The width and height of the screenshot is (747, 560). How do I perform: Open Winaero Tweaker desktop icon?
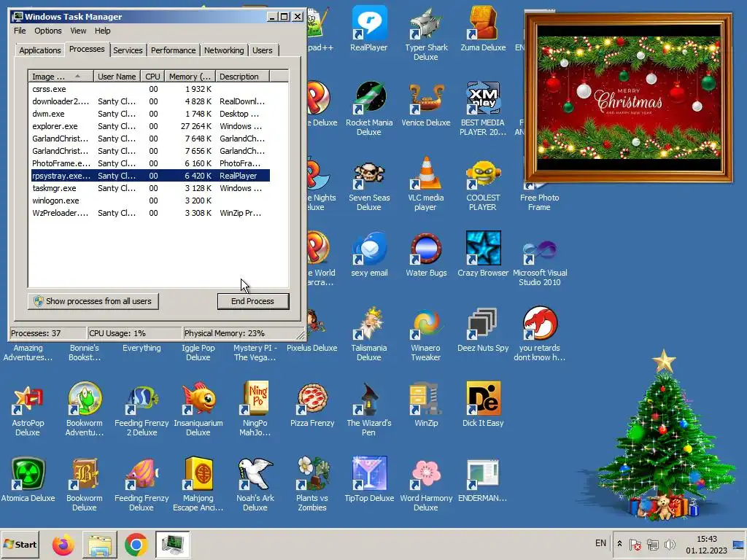pyautogui.click(x=426, y=334)
